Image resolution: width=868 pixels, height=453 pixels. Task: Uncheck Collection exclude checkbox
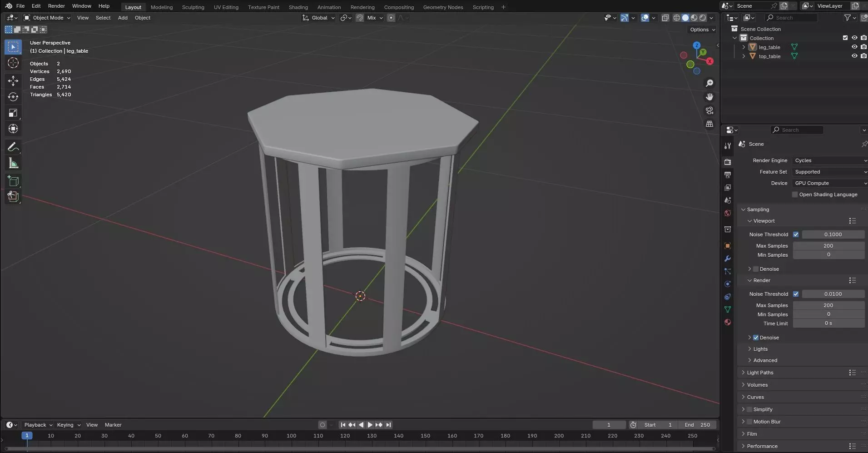point(845,38)
